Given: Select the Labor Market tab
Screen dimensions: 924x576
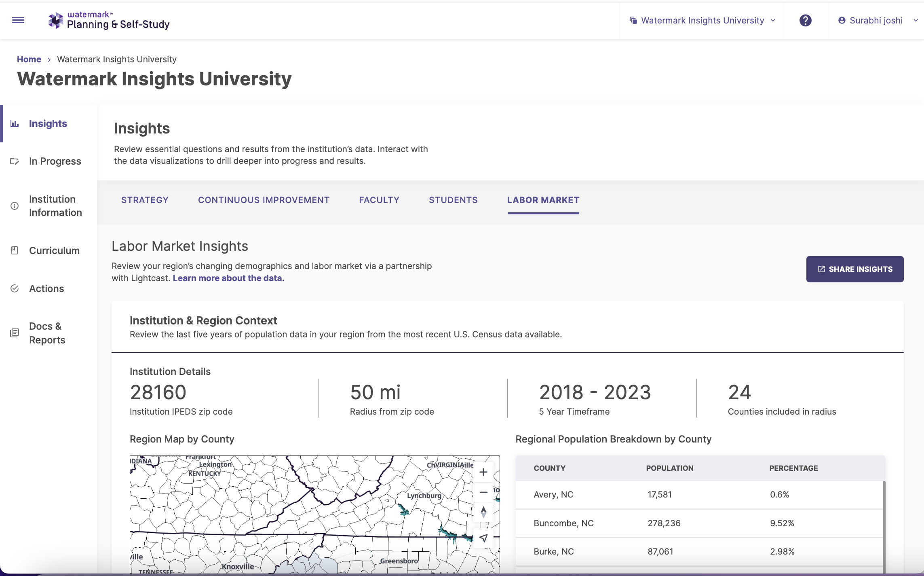Looking at the screenshot, I should (543, 200).
